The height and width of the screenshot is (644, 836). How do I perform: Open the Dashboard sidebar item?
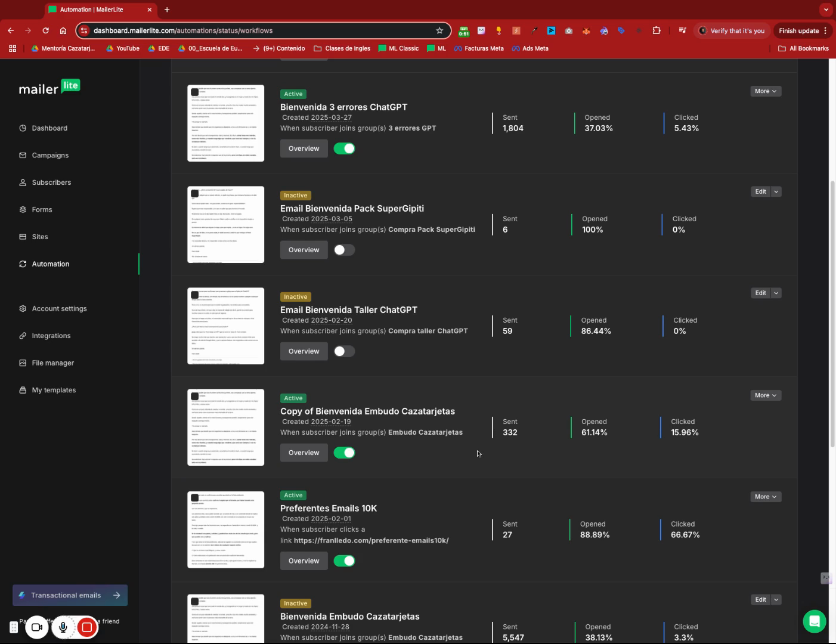[x=49, y=128]
